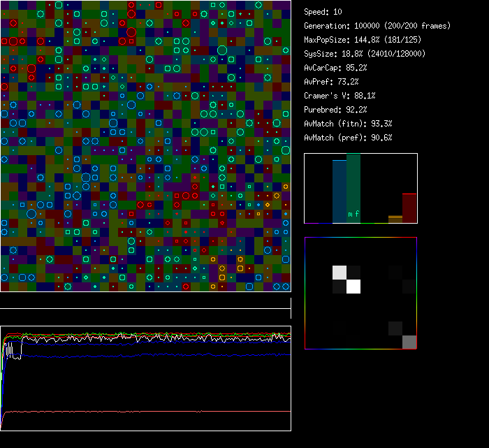489x448 pixels.
Task: Click the AvMatch (fitn) statistic
Action: [348, 124]
